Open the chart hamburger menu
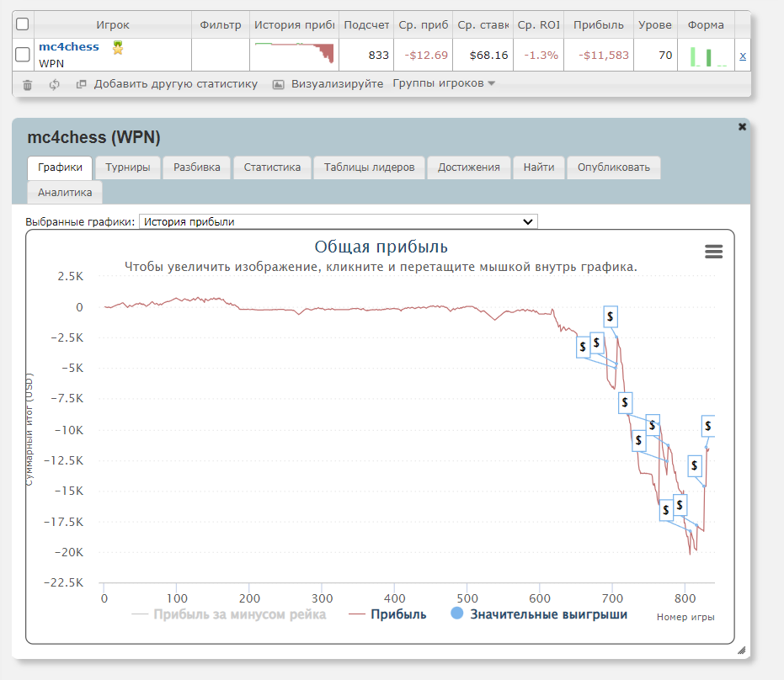The width and height of the screenshot is (784, 680). click(713, 252)
